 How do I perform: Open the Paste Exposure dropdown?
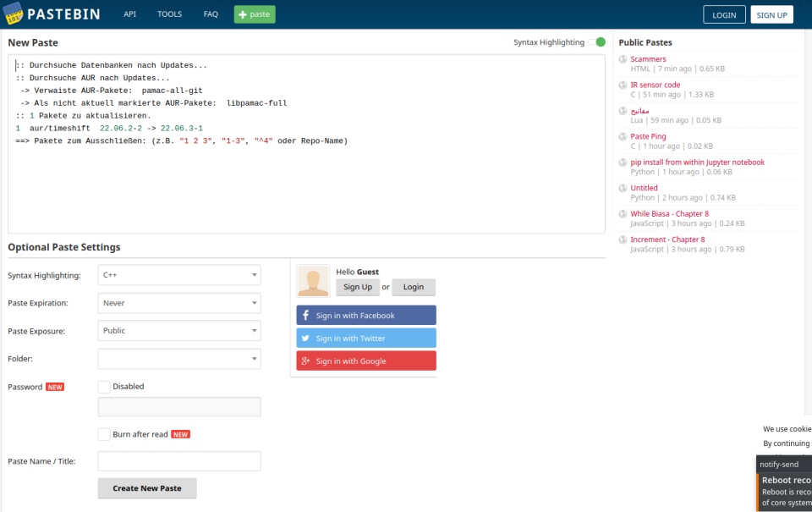[x=178, y=330]
